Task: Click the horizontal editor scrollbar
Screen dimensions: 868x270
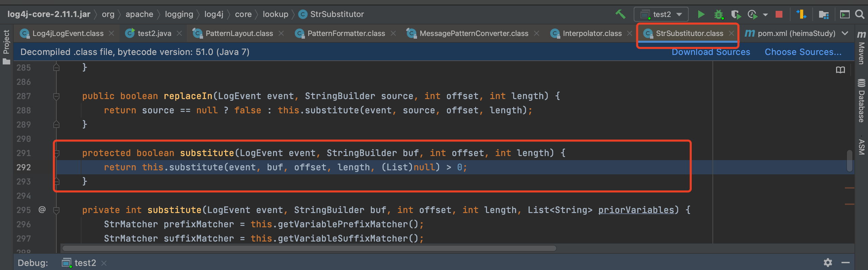Action: 309,248
